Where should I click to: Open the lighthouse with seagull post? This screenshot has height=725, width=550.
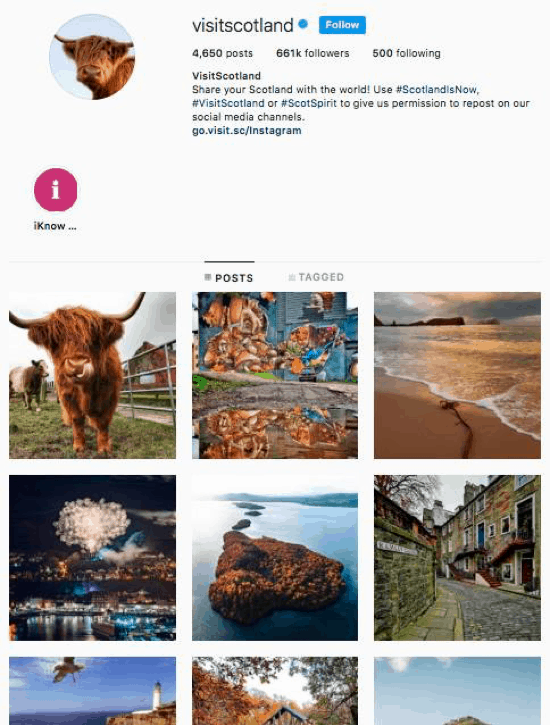(92, 691)
